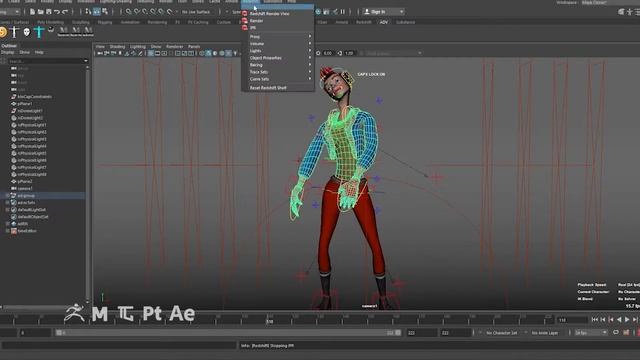Click the Outliner vertical scrollbar

[x=88, y=184]
